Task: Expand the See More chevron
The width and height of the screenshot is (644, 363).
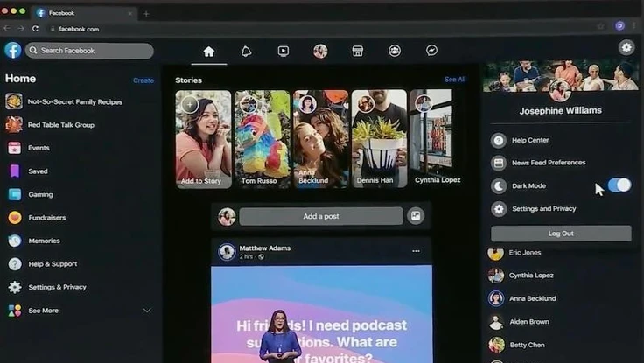Action: point(147,311)
